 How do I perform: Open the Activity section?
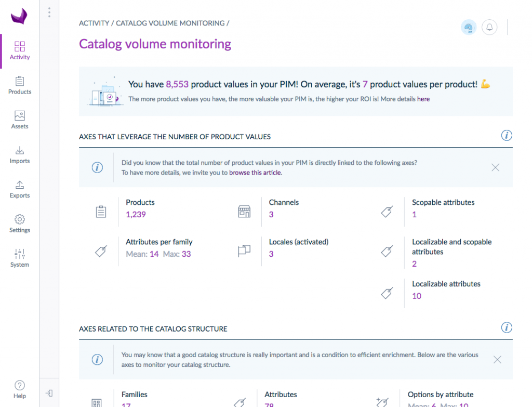point(20,51)
